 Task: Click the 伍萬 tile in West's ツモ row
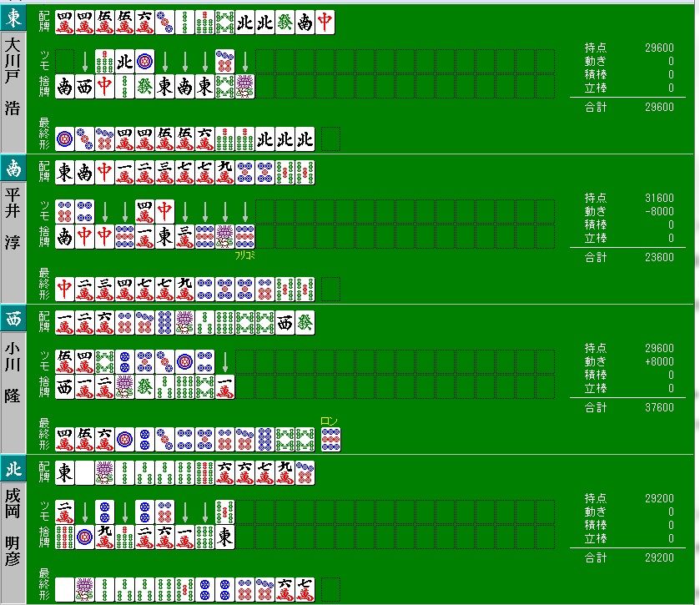64,361
